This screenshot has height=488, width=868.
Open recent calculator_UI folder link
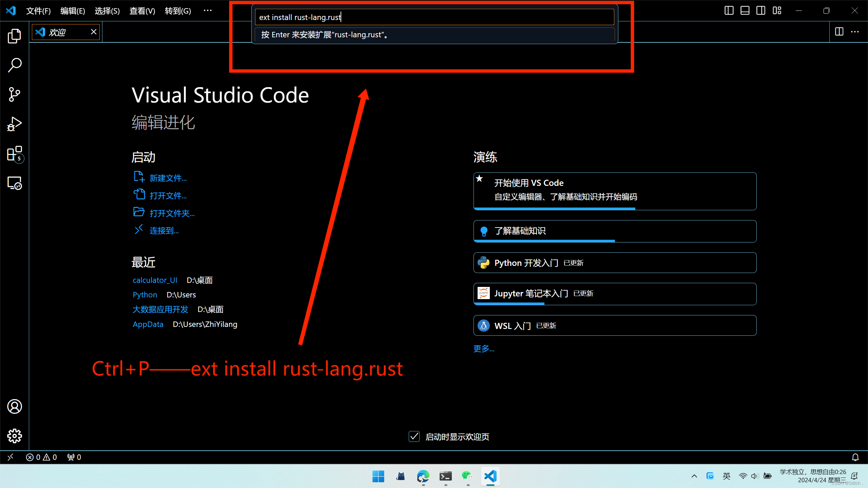[x=155, y=280]
